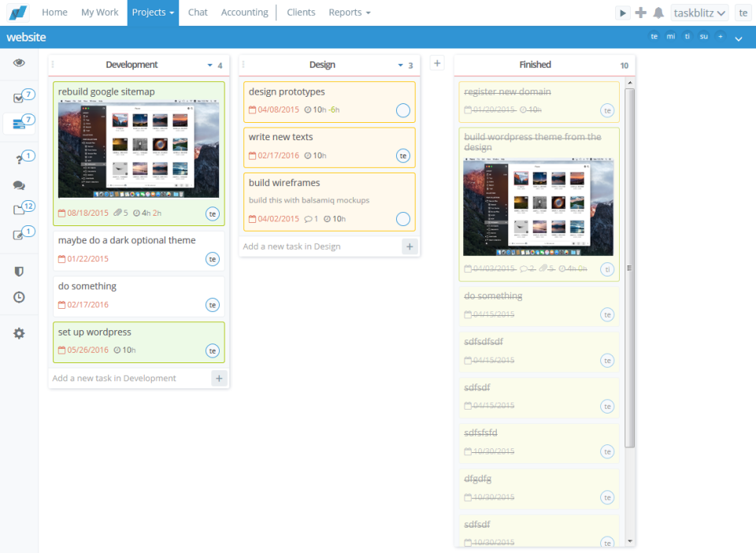Image resolution: width=756 pixels, height=553 pixels.
Task: Switch to the Accounting section
Action: click(x=244, y=12)
